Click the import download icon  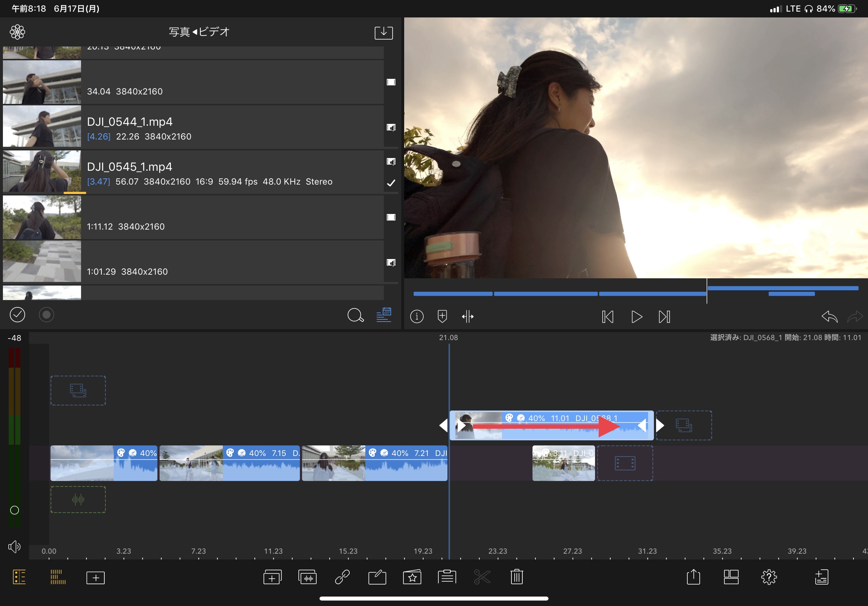click(383, 32)
